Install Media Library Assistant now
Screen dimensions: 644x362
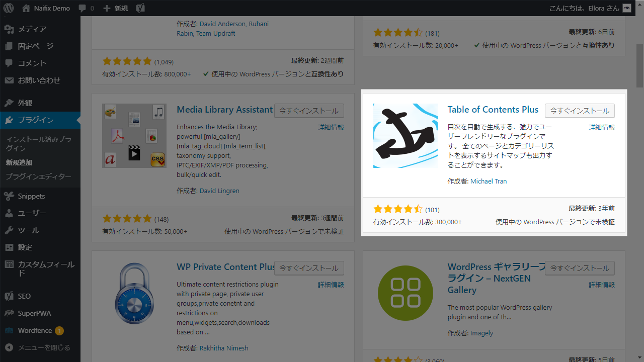(309, 111)
